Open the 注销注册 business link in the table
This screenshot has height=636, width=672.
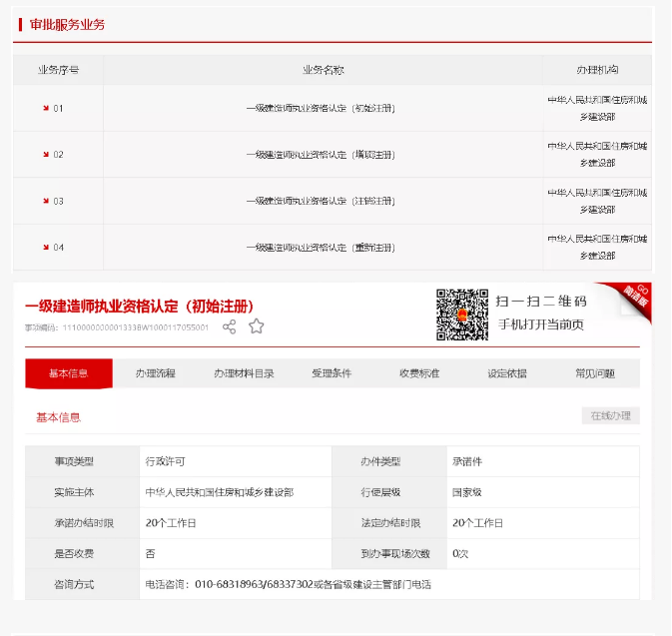(321, 201)
